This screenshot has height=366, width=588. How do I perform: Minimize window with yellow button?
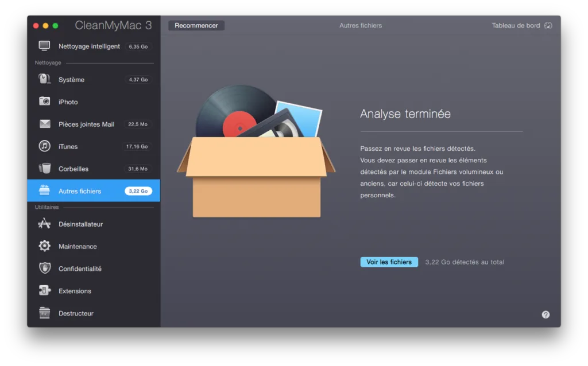pyautogui.click(x=46, y=25)
